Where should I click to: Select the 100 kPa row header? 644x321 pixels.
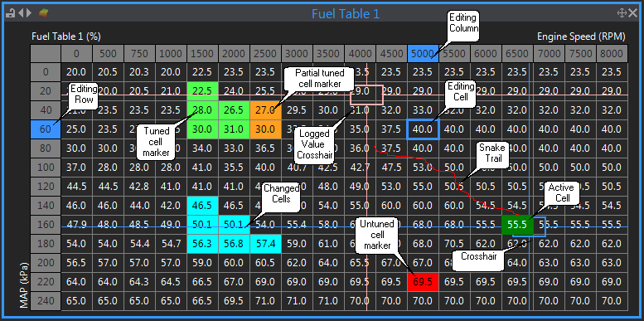[46, 168]
